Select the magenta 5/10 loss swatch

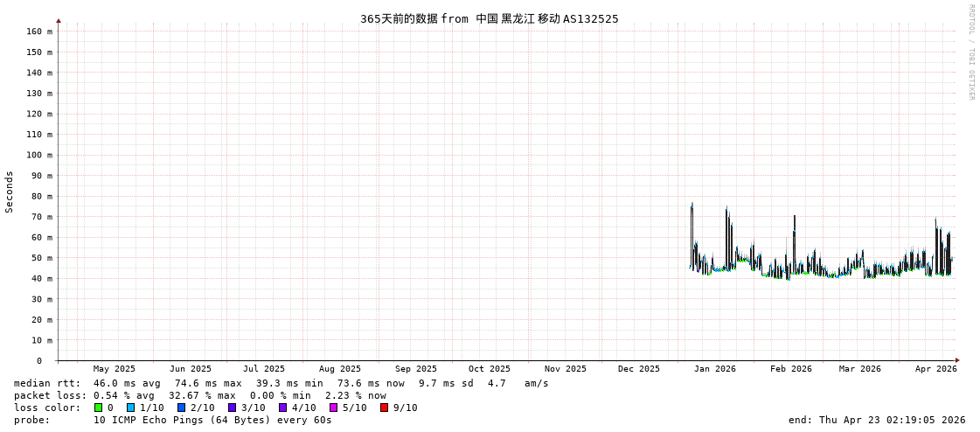pyautogui.click(x=334, y=408)
